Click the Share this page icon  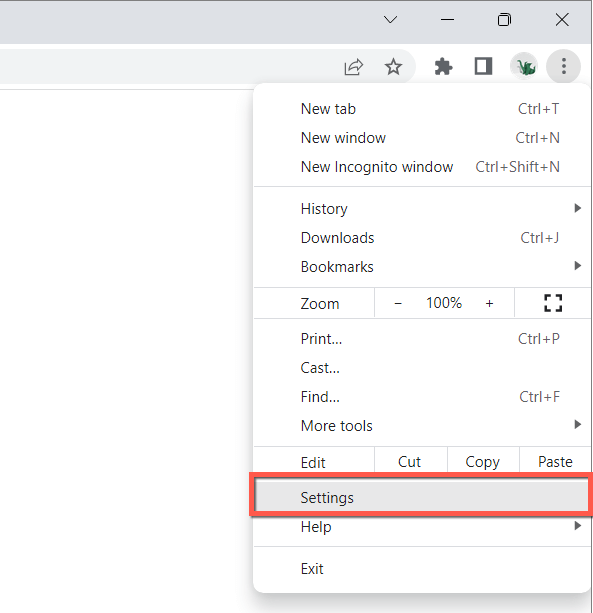354,67
